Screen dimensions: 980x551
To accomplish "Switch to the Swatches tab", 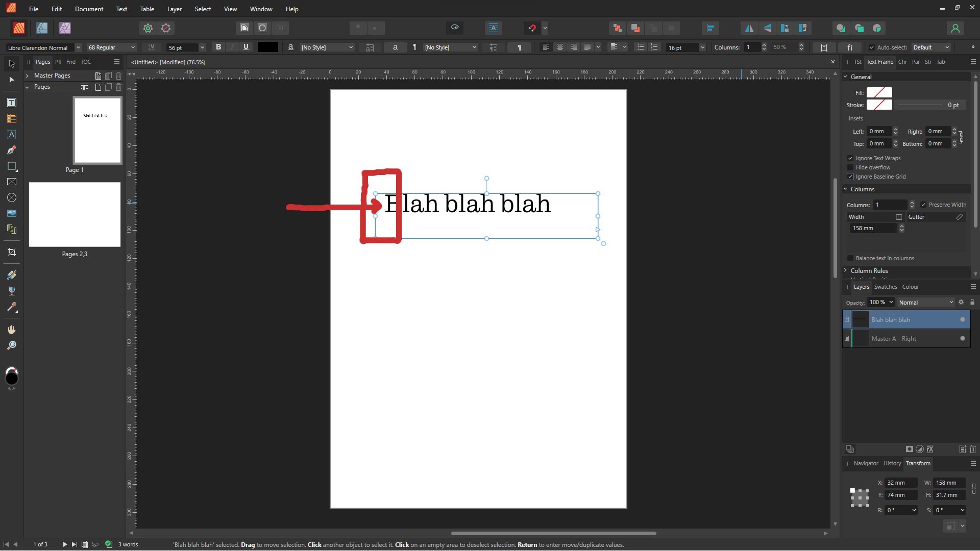I will pyautogui.click(x=886, y=287).
